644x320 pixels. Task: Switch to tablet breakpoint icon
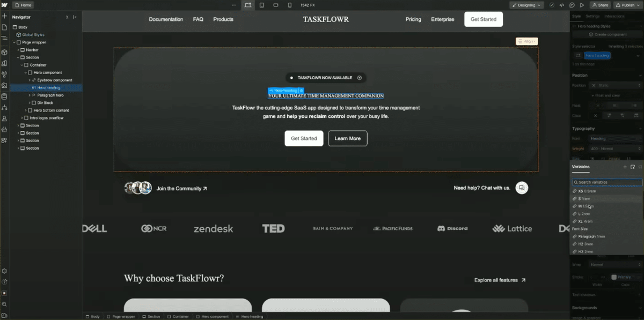pyautogui.click(x=262, y=5)
